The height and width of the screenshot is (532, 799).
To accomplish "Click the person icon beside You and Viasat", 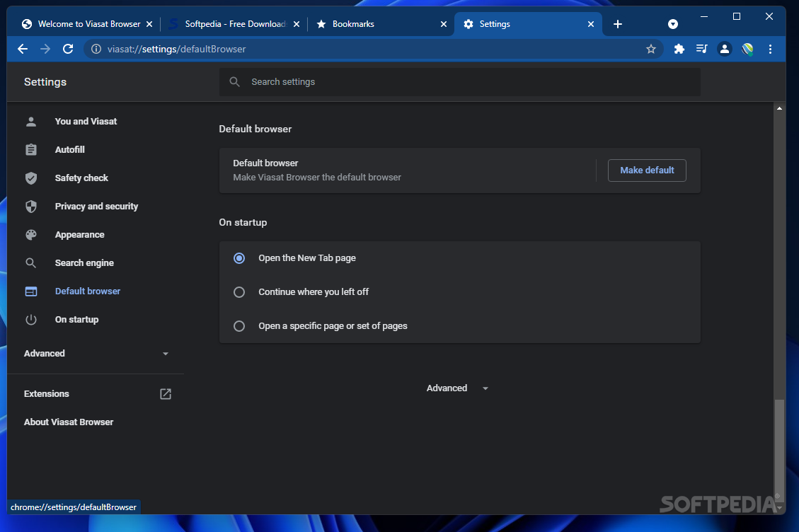I will point(31,121).
